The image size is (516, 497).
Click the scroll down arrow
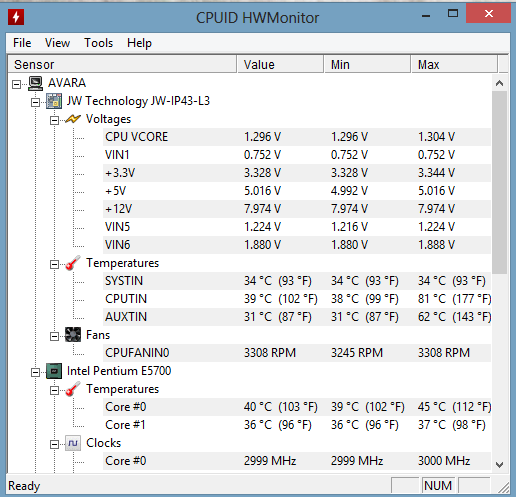click(499, 464)
